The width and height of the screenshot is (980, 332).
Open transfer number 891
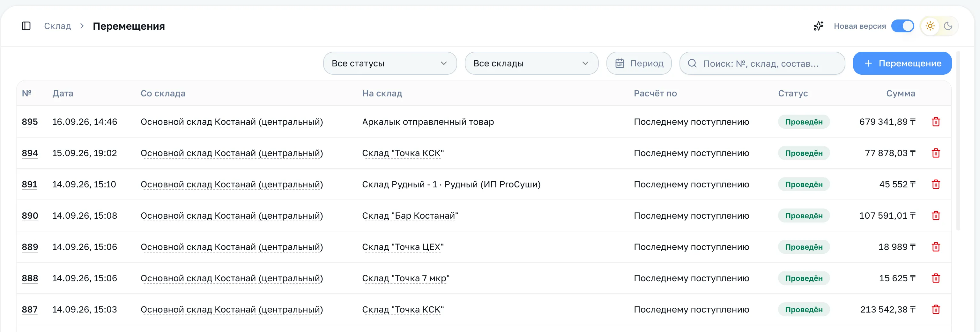coord(29,184)
